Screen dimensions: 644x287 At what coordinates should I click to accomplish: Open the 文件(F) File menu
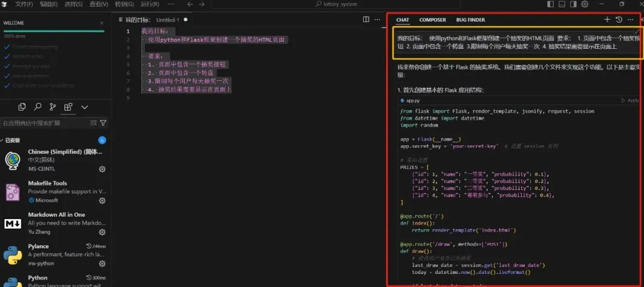click(24, 4)
